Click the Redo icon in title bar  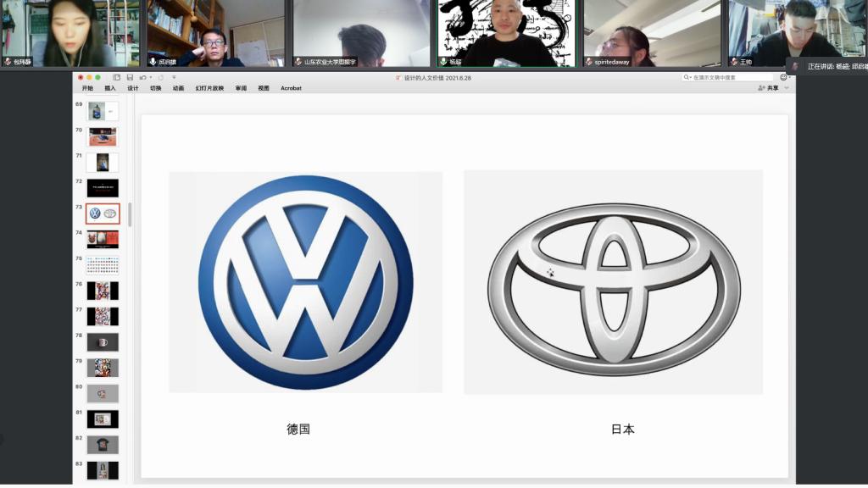click(160, 77)
